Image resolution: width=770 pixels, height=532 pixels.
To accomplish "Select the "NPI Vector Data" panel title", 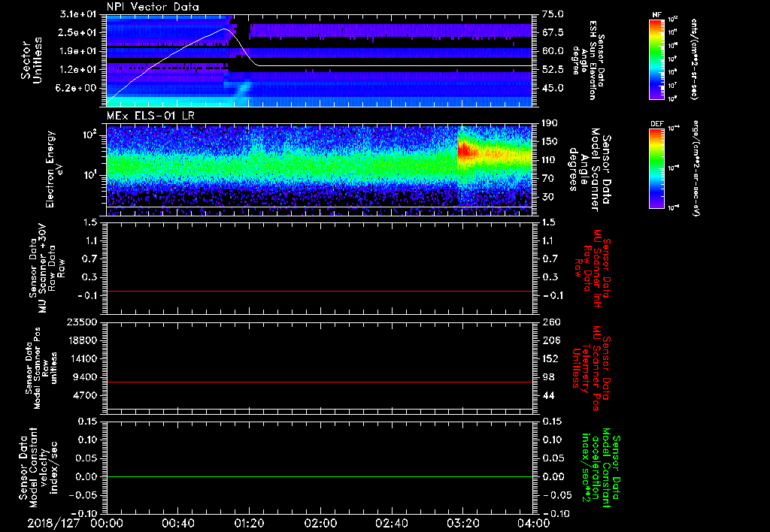I will click(x=153, y=7).
